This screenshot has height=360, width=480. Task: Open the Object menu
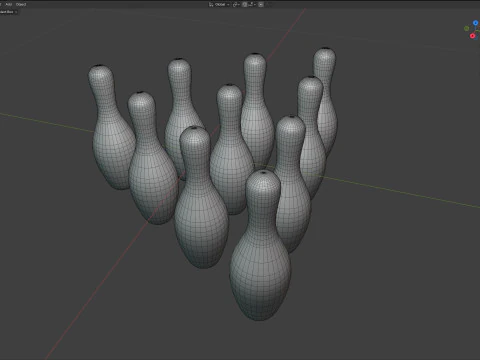(21, 4)
